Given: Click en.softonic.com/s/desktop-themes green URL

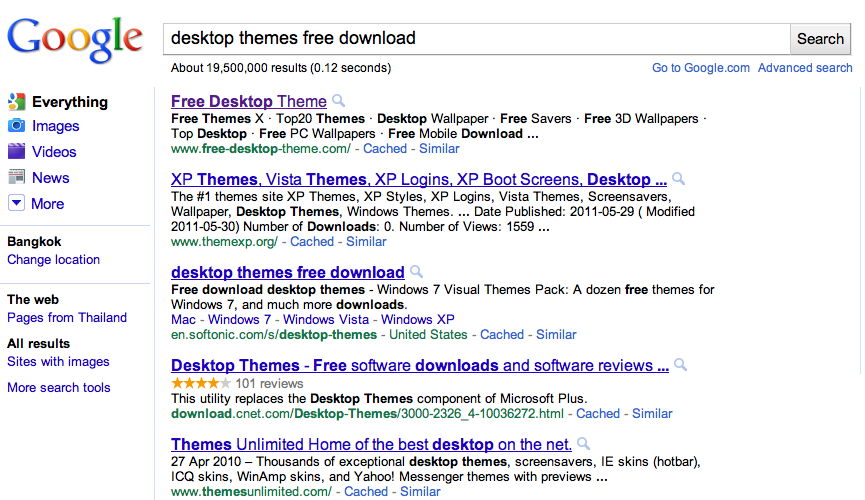Looking at the screenshot, I should [274, 335].
